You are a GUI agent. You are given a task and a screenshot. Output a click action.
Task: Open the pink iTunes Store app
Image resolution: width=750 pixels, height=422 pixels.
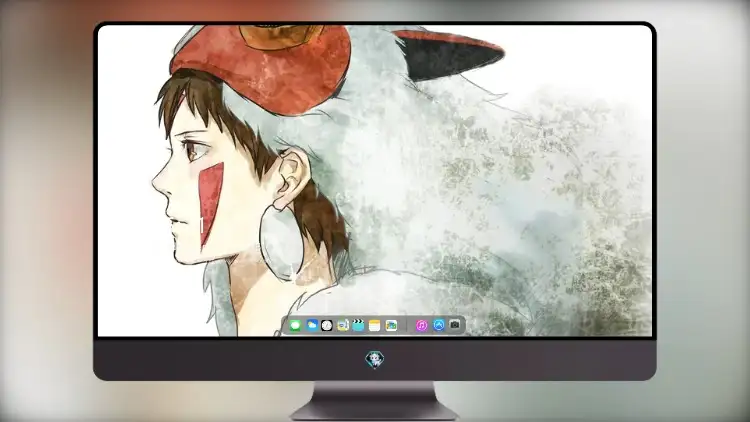421,326
